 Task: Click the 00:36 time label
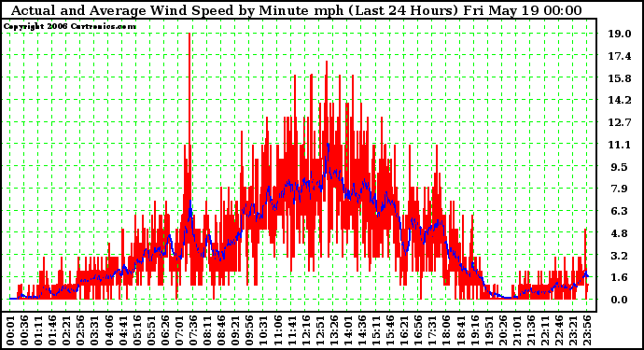point(24,330)
